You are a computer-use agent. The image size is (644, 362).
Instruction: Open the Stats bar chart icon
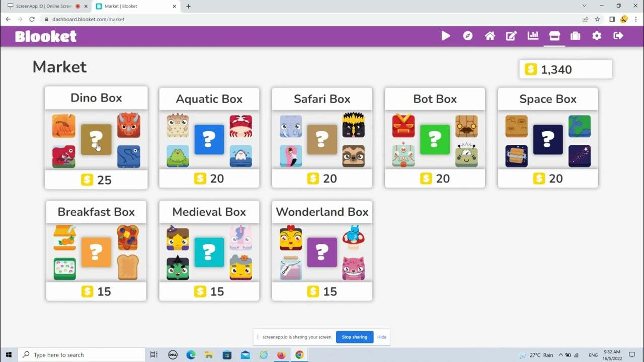coord(533,35)
